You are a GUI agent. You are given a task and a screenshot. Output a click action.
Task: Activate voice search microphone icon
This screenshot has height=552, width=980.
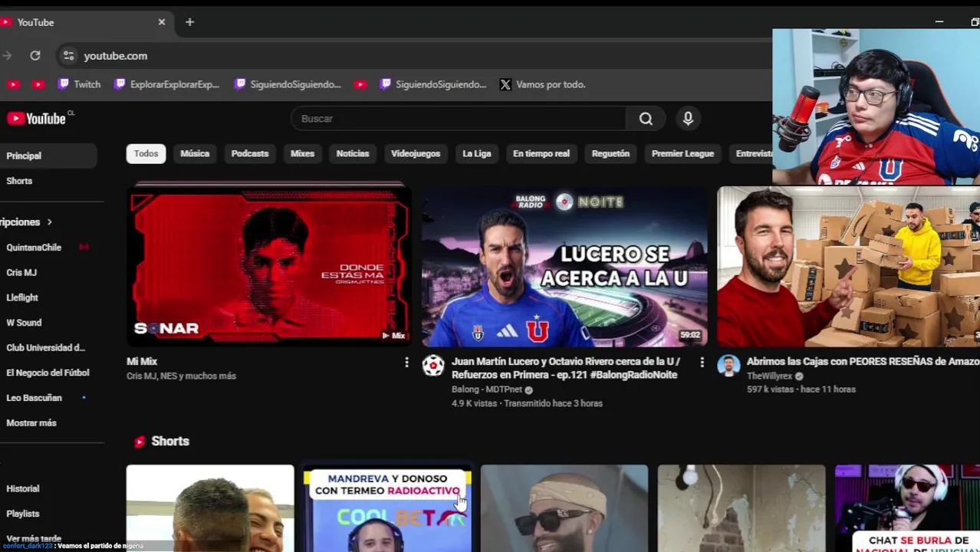[x=688, y=119]
